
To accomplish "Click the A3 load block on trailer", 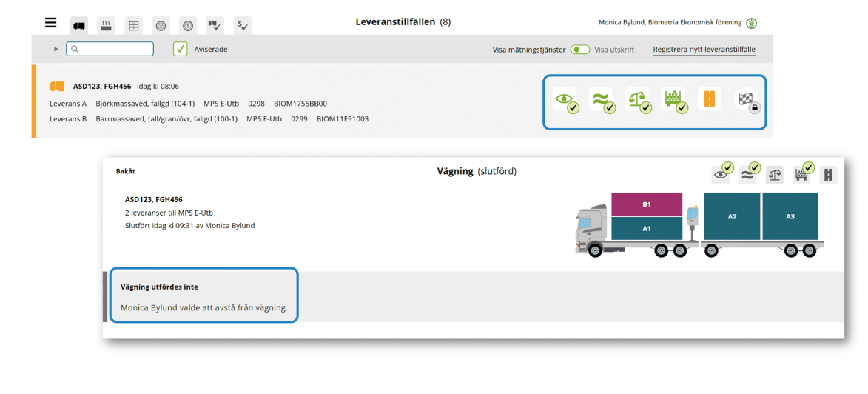I will click(790, 216).
